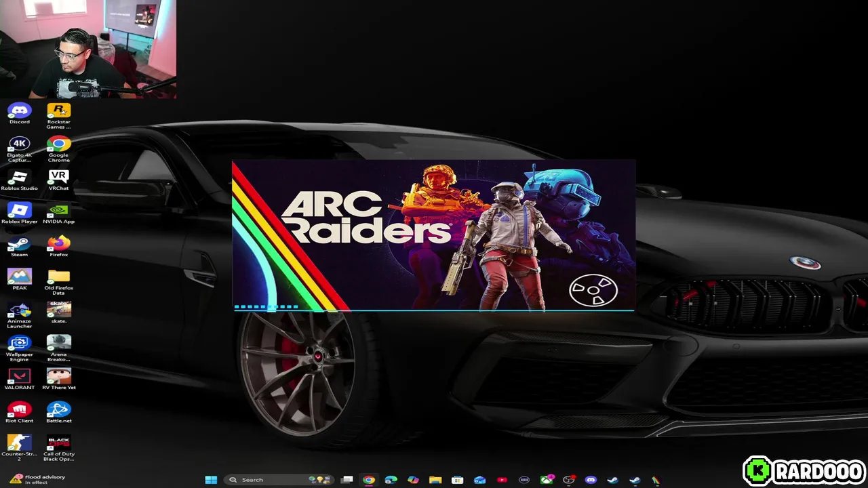Open Microsoft Edge from the taskbar

(x=391, y=480)
